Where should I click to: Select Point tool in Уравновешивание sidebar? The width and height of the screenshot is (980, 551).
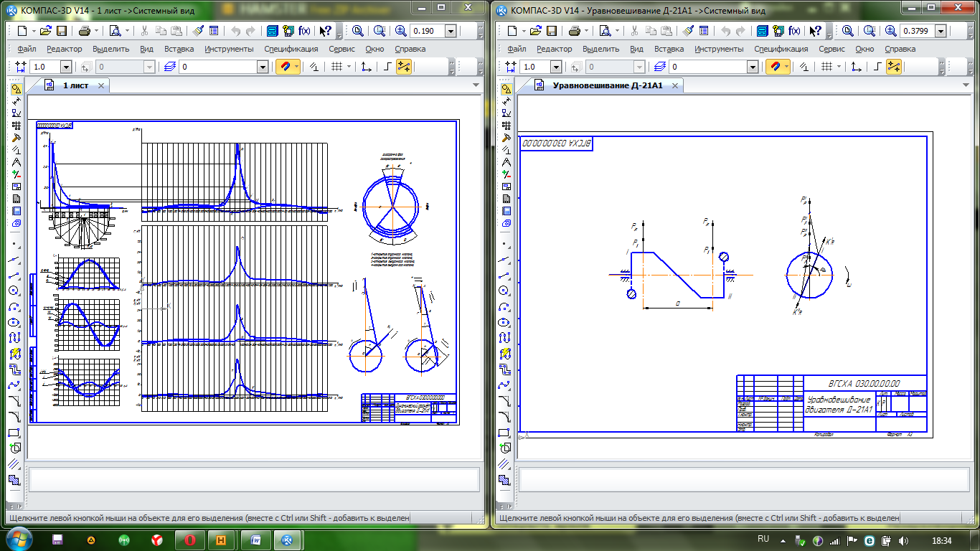pos(505,243)
